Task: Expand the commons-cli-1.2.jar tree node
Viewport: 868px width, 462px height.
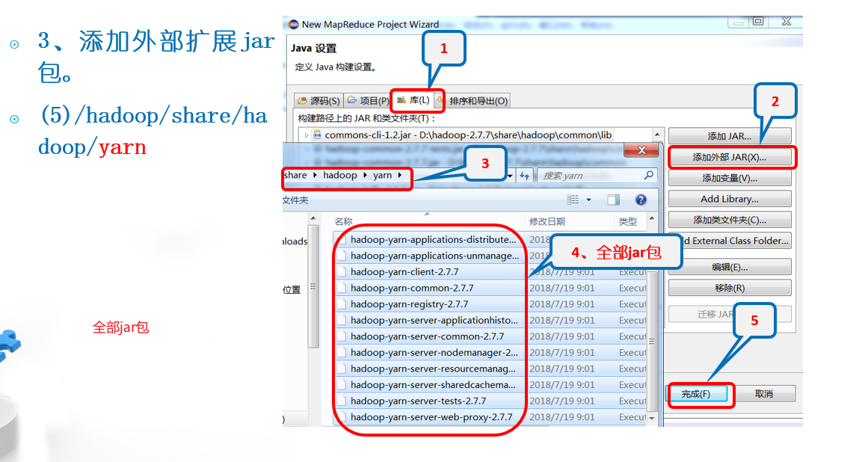Action: [306, 135]
